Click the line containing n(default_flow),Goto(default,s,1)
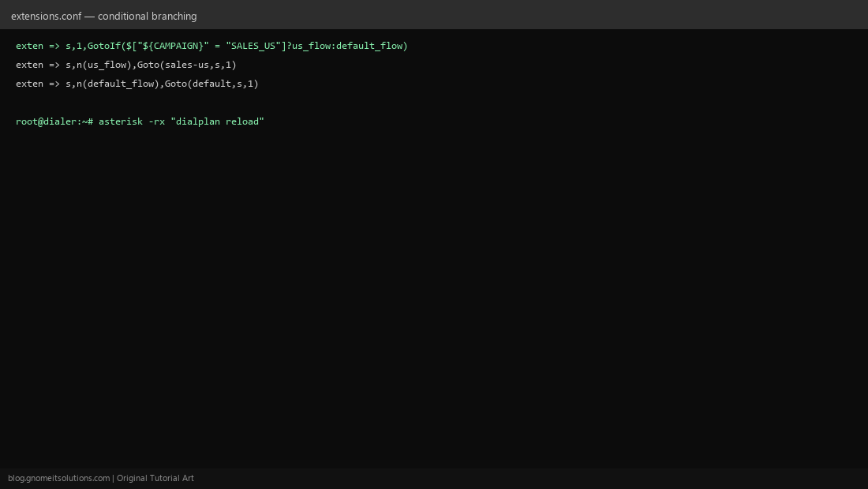868x489 pixels. pos(137,84)
